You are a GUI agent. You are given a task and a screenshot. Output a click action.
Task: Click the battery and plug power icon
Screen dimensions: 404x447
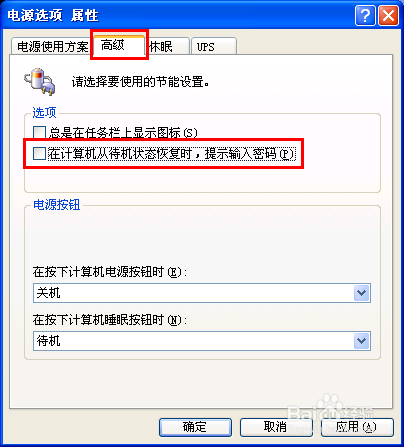pos(39,82)
